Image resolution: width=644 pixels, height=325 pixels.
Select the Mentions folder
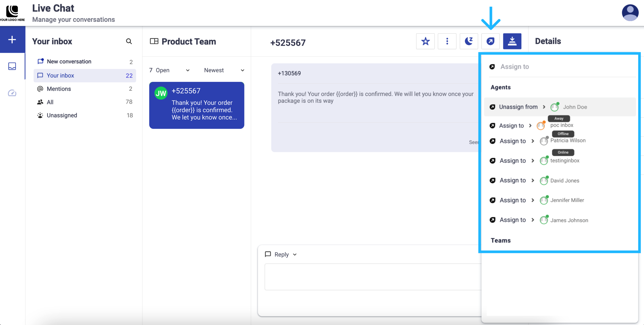tap(59, 89)
